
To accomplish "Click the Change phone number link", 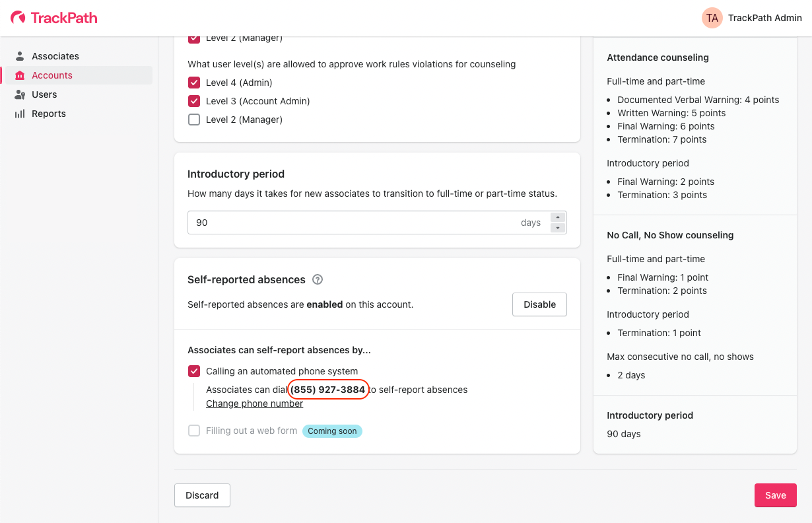I will (254, 403).
